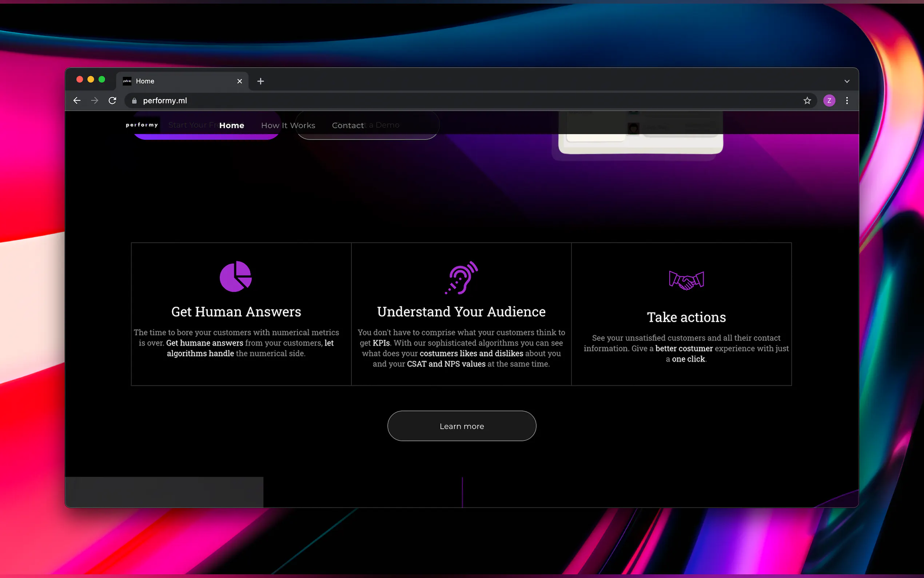Click the browser forward arrow

click(x=94, y=100)
